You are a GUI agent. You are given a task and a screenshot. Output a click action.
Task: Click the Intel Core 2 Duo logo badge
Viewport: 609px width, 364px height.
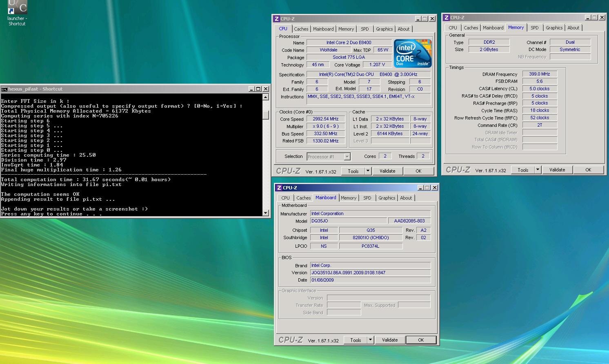(413, 53)
